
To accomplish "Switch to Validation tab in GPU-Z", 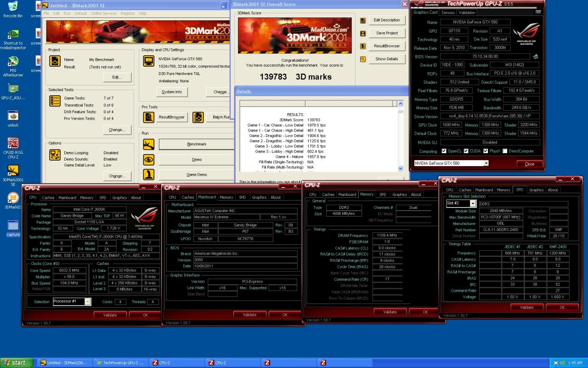I will [467, 12].
